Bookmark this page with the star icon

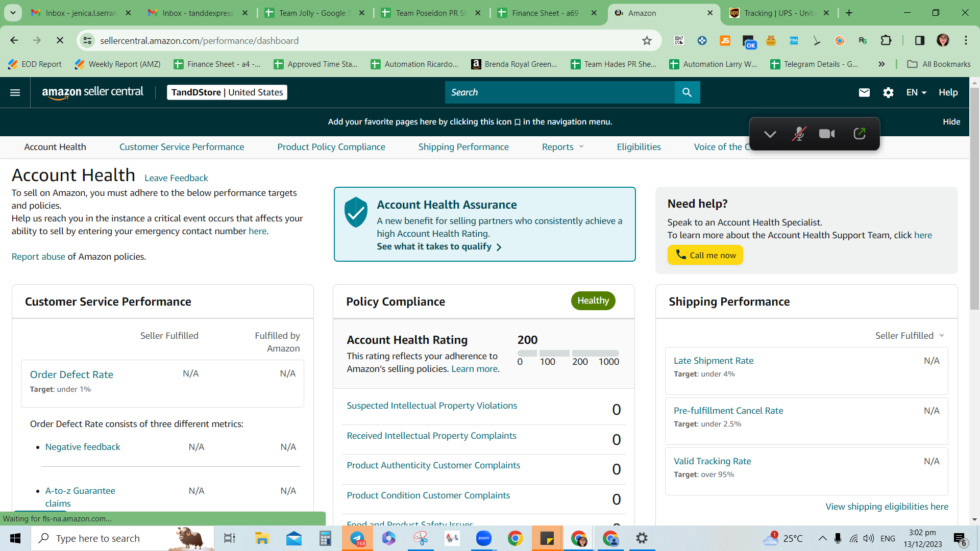(x=647, y=41)
